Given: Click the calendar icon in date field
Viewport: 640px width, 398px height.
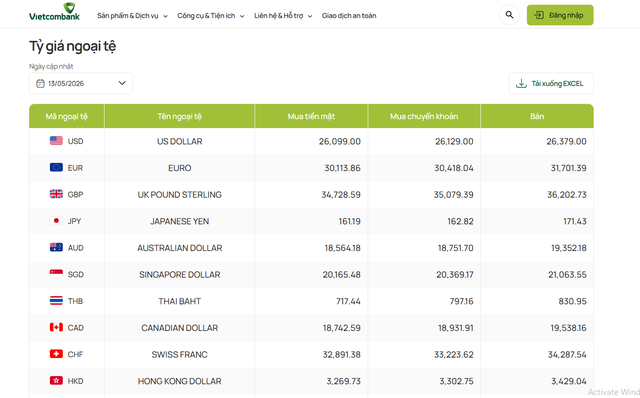Looking at the screenshot, I should (40, 84).
